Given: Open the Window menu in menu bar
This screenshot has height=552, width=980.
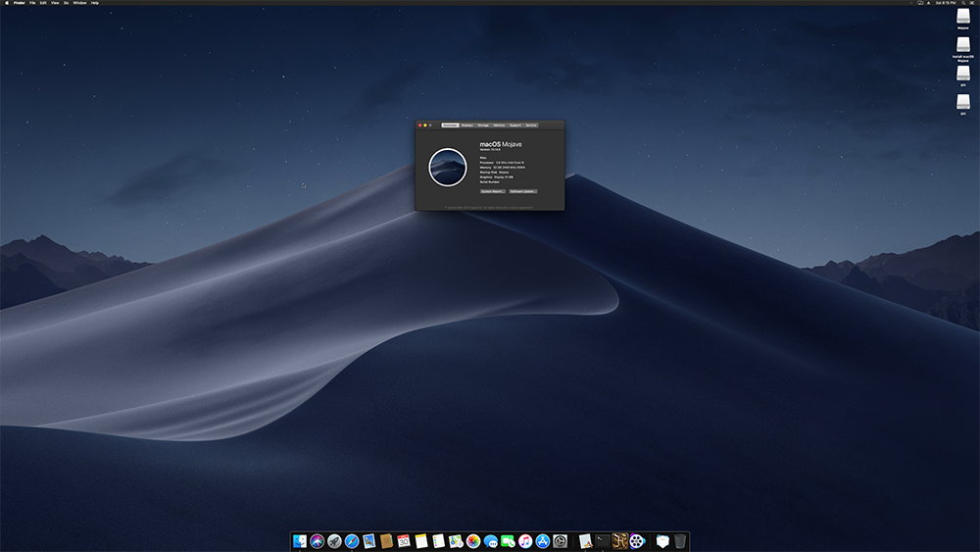Looking at the screenshot, I should (x=79, y=3).
